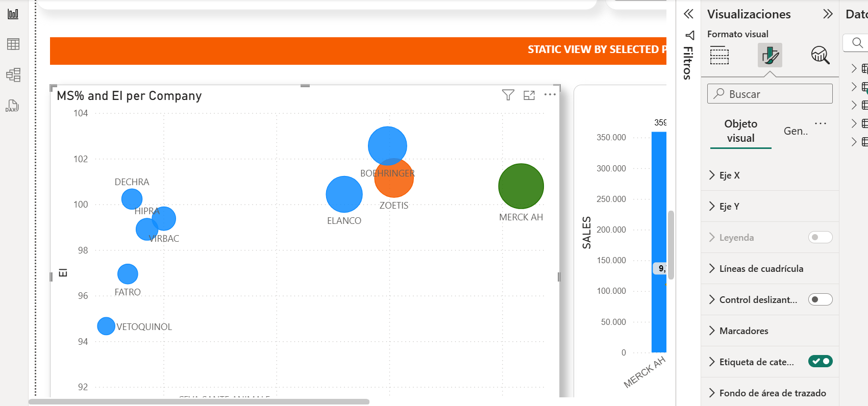This screenshot has width=868, height=406.
Task: Switch to the Gen.. tab
Action: click(796, 131)
